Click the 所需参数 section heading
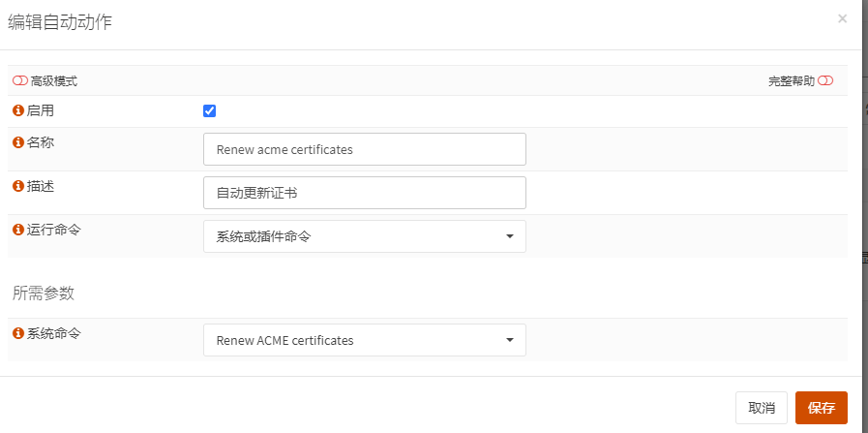868x433 pixels. tap(44, 293)
